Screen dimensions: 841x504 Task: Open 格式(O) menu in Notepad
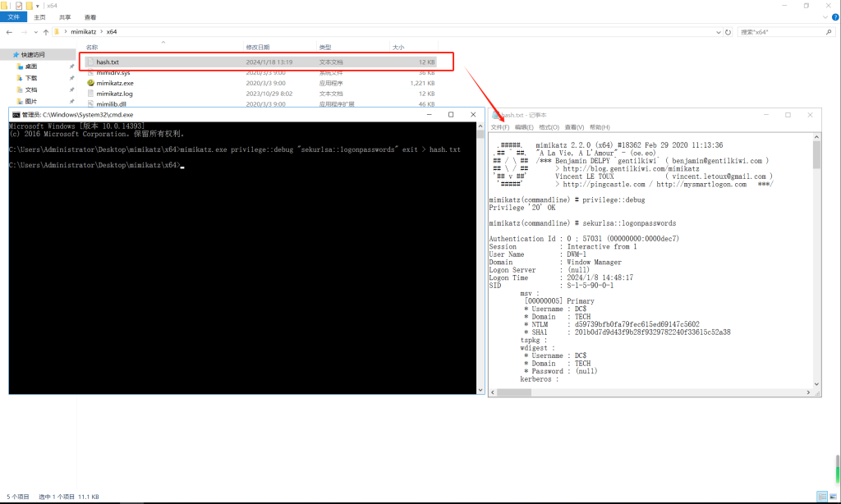tap(549, 127)
